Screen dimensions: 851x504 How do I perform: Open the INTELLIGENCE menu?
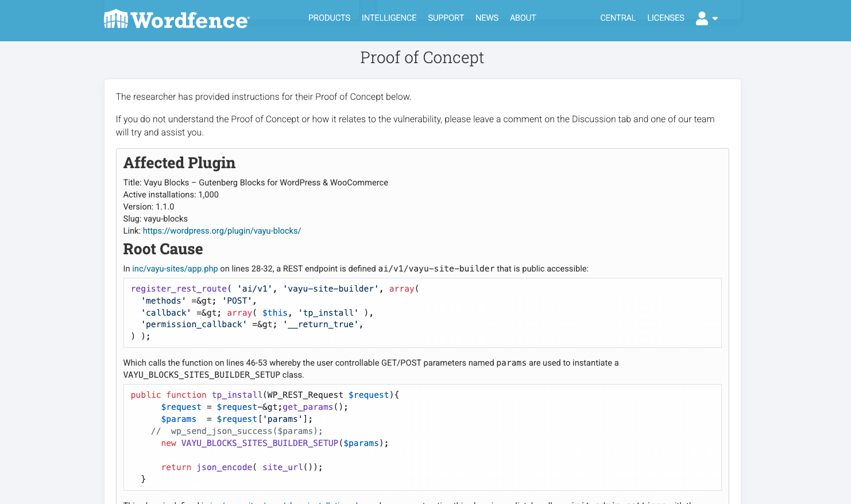pos(389,18)
